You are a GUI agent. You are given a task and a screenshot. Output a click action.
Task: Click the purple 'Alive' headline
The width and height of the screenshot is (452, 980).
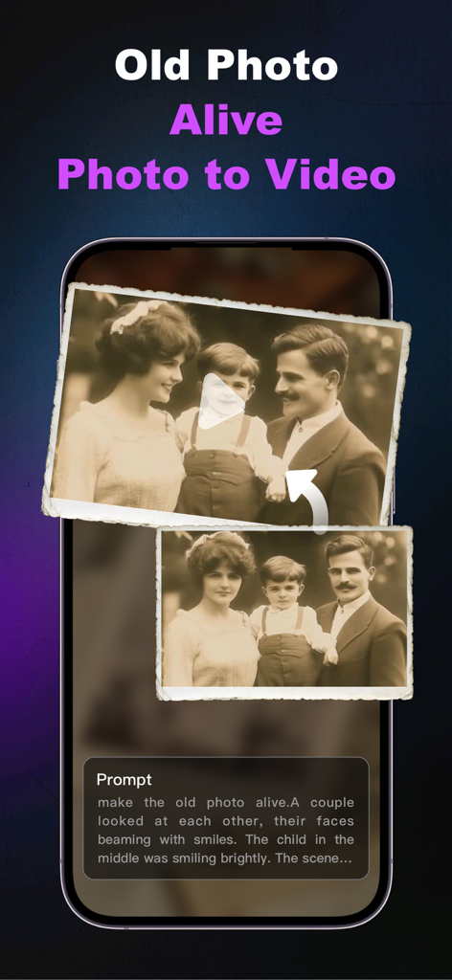coord(226,119)
